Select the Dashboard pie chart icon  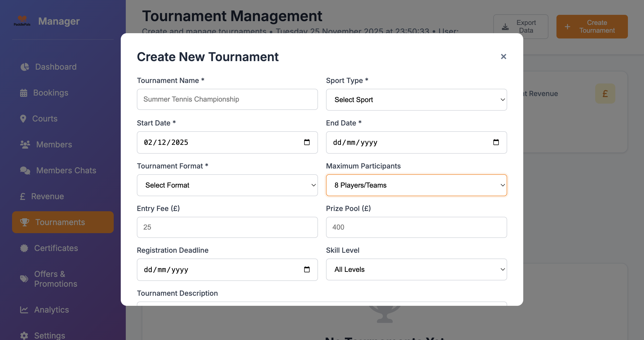24,67
